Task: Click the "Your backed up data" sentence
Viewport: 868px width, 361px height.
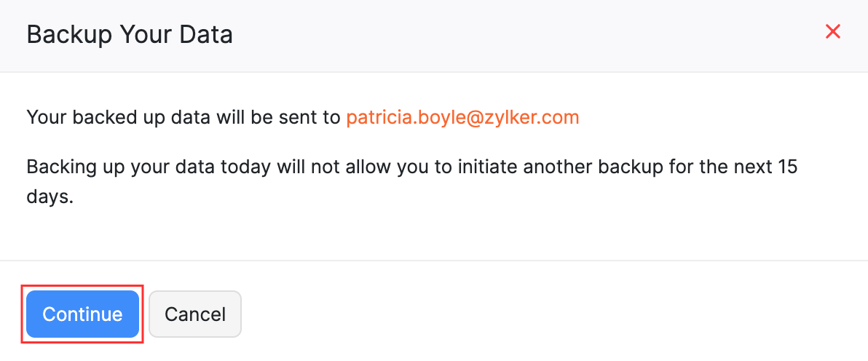Action: (x=183, y=117)
